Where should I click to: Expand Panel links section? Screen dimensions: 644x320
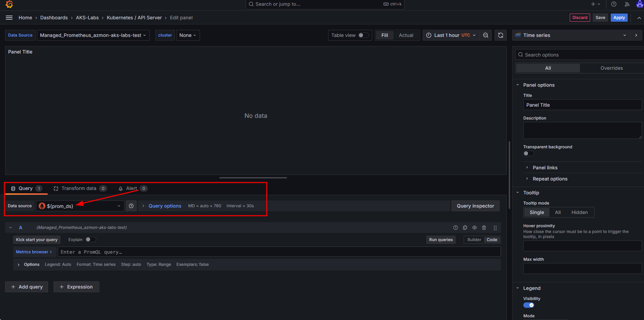[545, 168]
